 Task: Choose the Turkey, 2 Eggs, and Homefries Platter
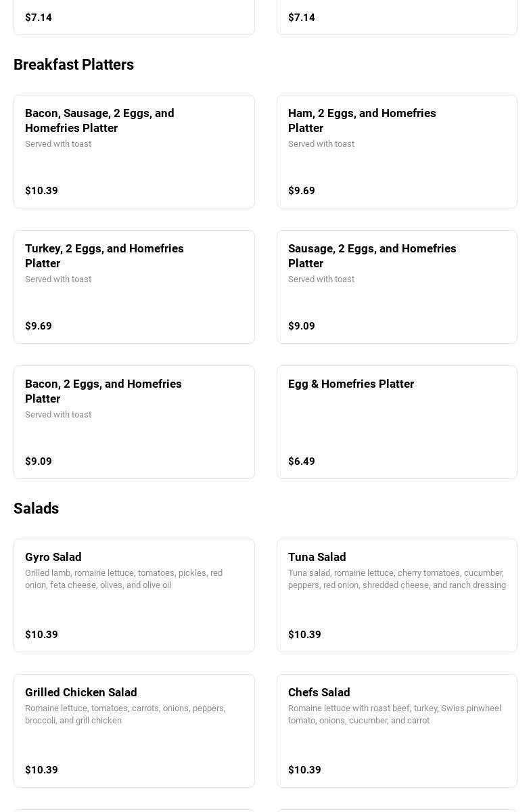134,287
